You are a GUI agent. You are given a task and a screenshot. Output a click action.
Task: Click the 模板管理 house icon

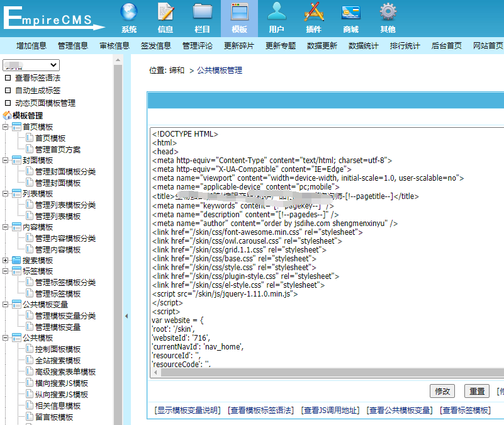tap(7, 115)
